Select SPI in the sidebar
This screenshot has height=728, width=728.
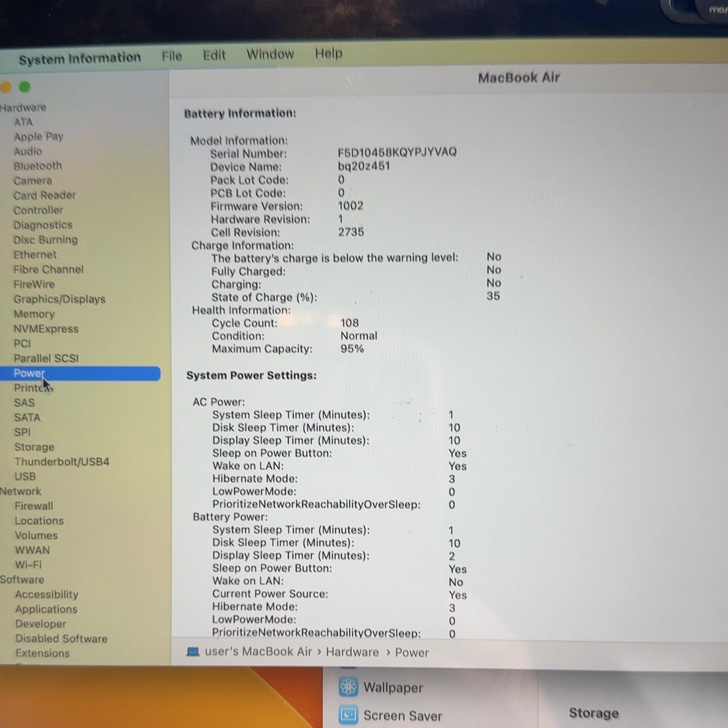(22, 432)
